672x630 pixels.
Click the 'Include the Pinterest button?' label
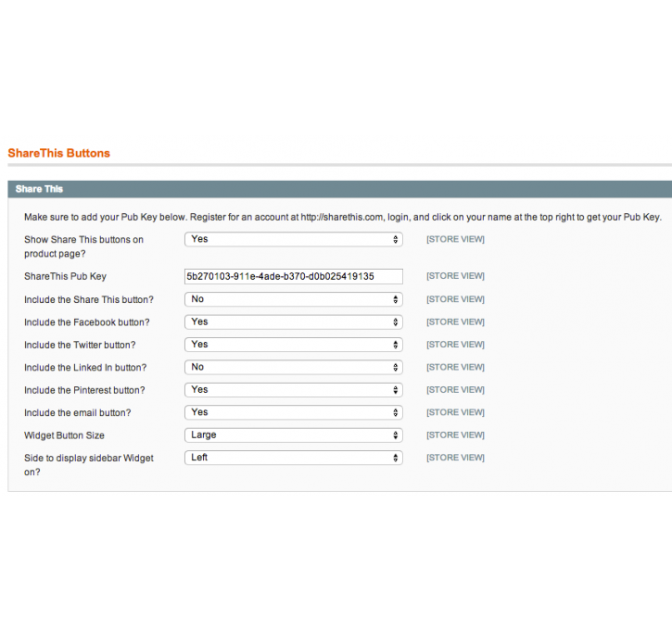pos(84,391)
